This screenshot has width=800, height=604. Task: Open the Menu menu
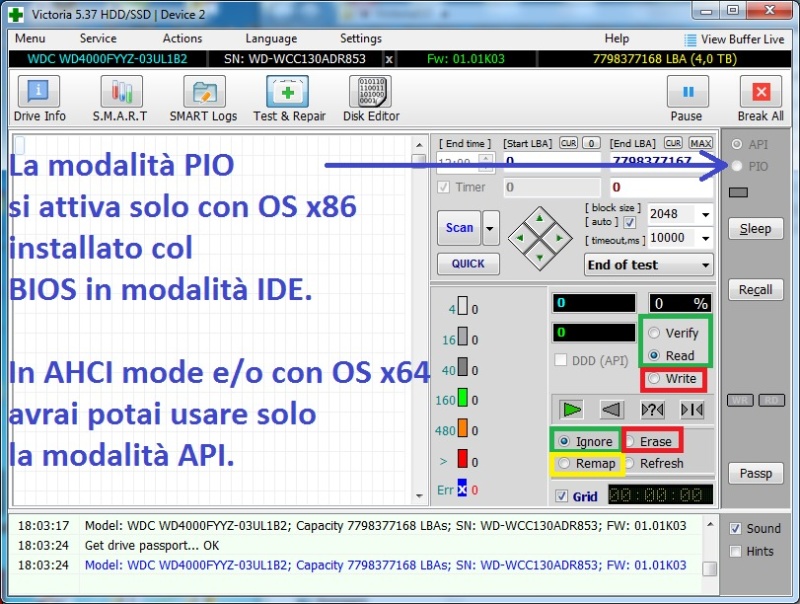[30, 39]
